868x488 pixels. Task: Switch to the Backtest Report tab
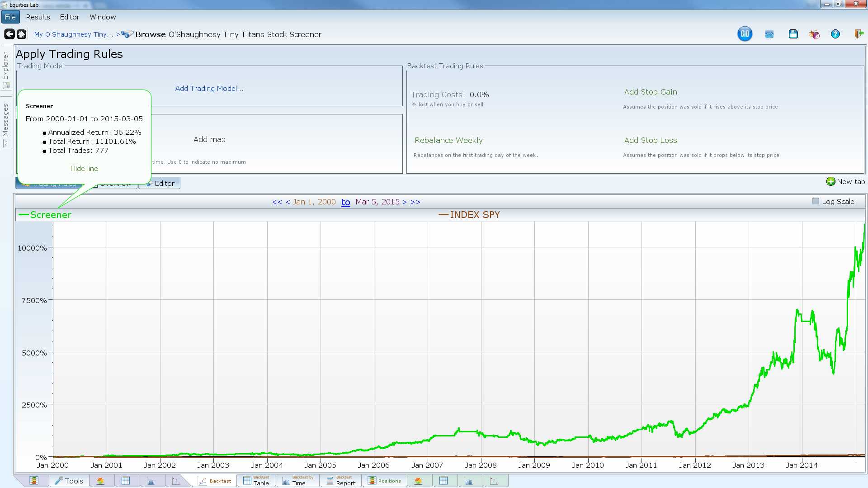tap(341, 481)
